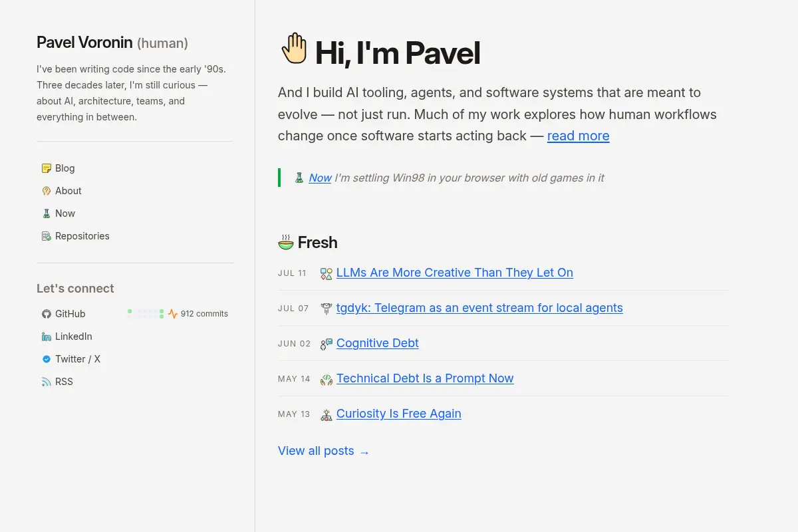Click the sticky-note icon beside Blog
This screenshot has height=532, width=798.
pyautogui.click(x=46, y=168)
